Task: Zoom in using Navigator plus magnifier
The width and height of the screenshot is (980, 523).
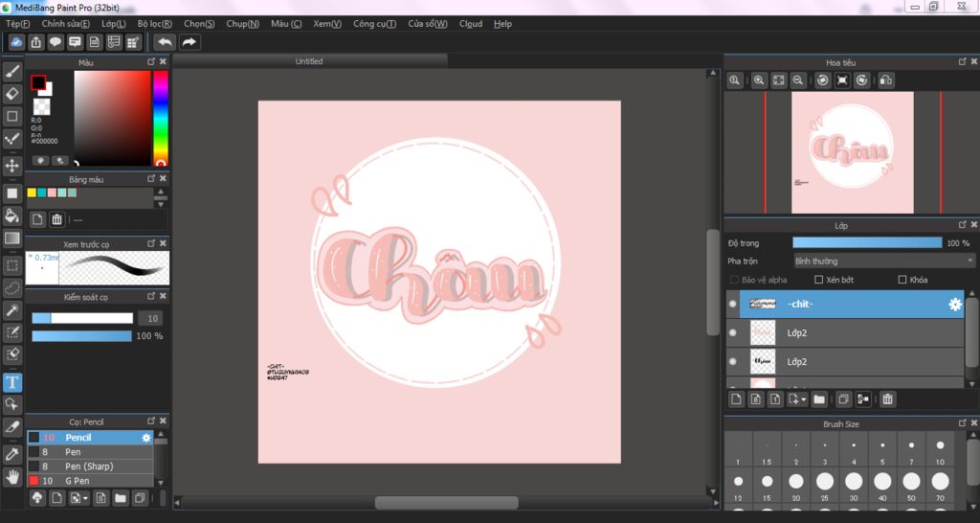Action: (x=759, y=80)
